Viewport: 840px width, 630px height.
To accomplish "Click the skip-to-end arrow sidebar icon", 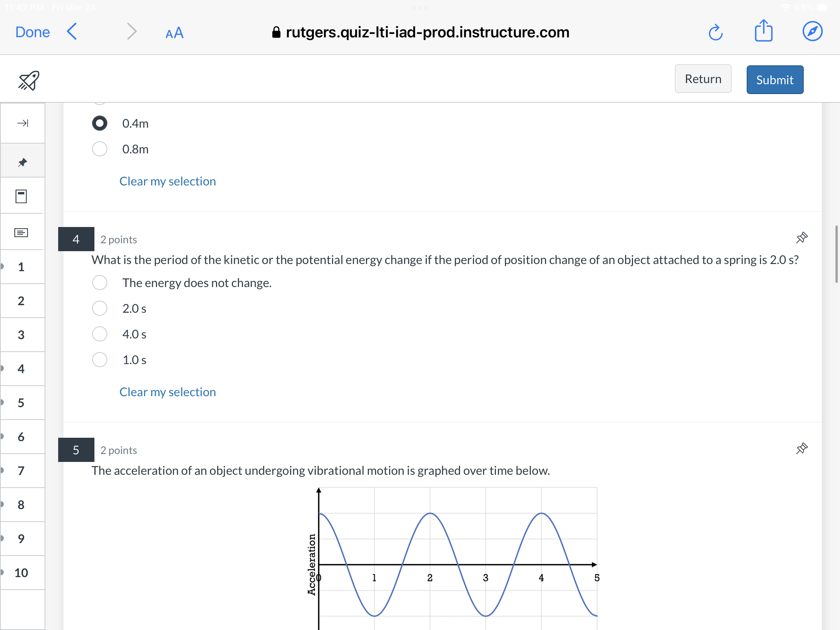I will 22,123.
